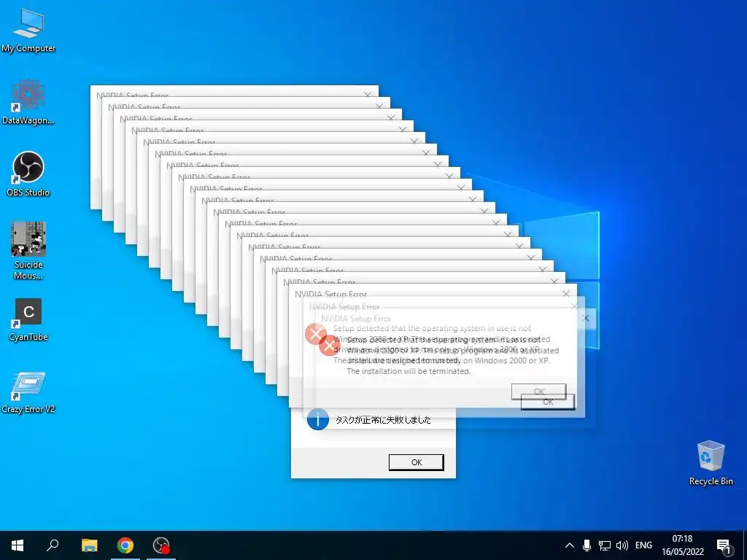The image size is (747, 560).
Task: Click 'The installation will be terminated.' text
Action: pyautogui.click(x=409, y=371)
